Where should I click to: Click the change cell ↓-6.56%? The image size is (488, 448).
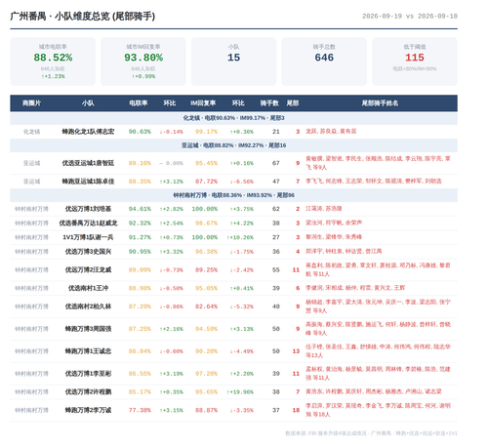pos(241,182)
